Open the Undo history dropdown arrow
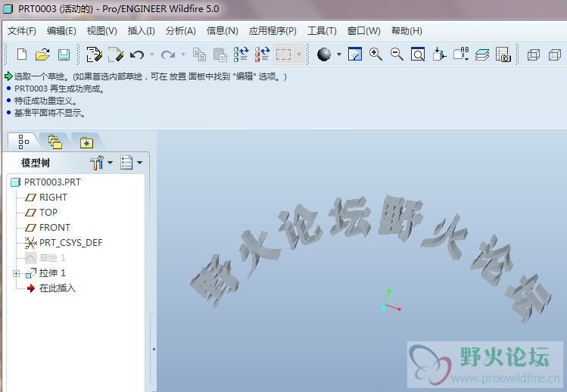The width and height of the screenshot is (567, 392). (152, 54)
